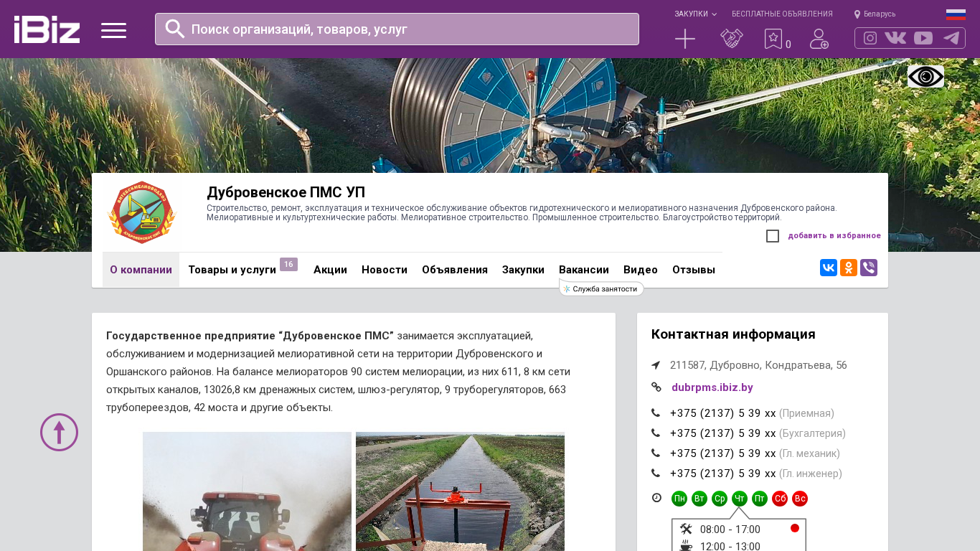Click the Дубровенское ПМС УП heading
Viewport: 980px width, 551px height.
pyautogui.click(x=286, y=192)
